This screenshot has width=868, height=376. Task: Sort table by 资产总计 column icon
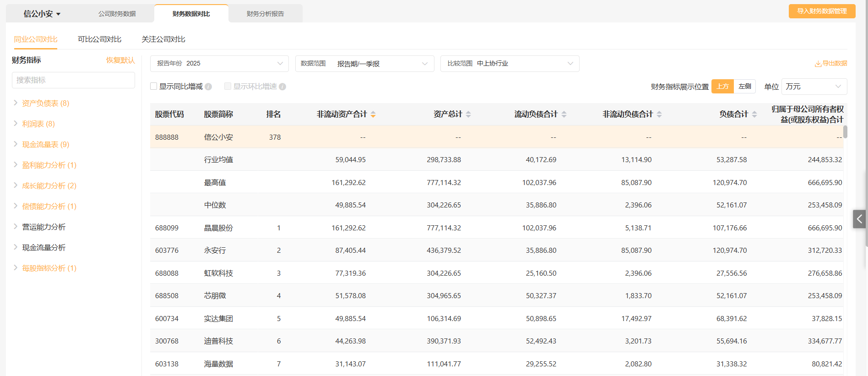[468, 114]
